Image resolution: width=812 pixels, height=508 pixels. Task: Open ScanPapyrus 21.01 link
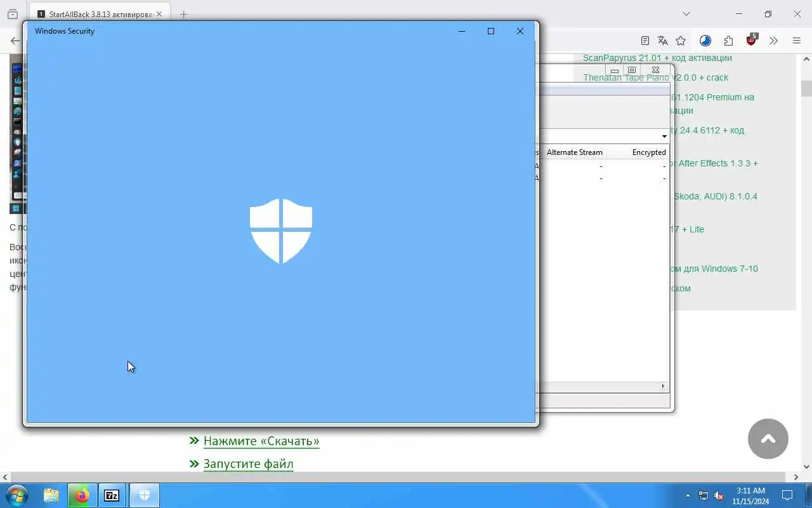click(x=657, y=58)
